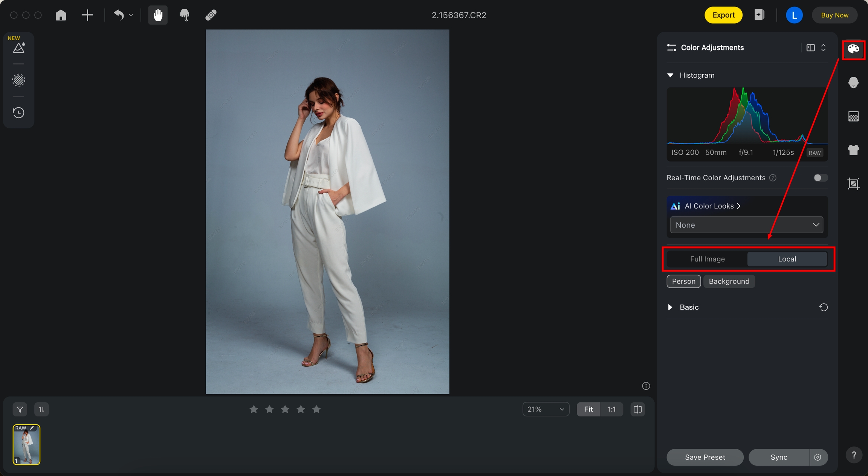
Task: Toggle Real-Time Color Adjustments switch
Action: tap(820, 178)
